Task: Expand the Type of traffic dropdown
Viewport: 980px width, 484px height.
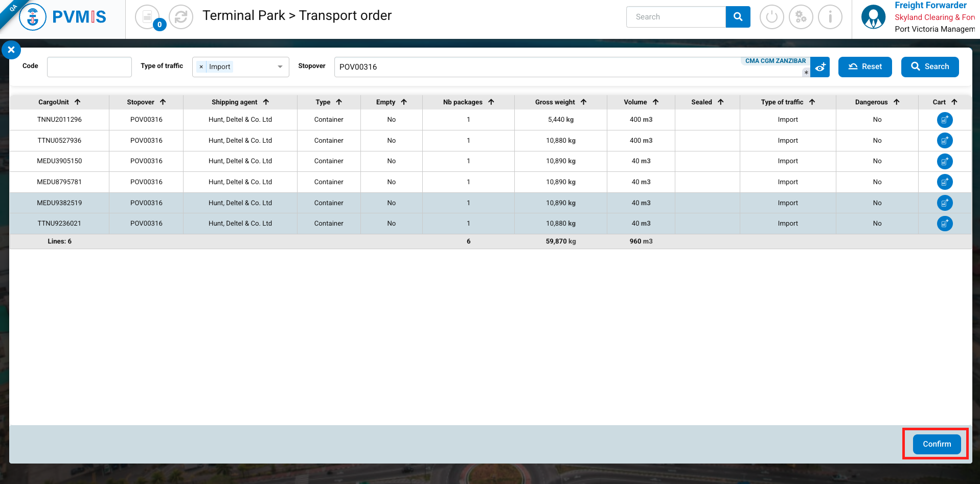Action: pos(280,67)
